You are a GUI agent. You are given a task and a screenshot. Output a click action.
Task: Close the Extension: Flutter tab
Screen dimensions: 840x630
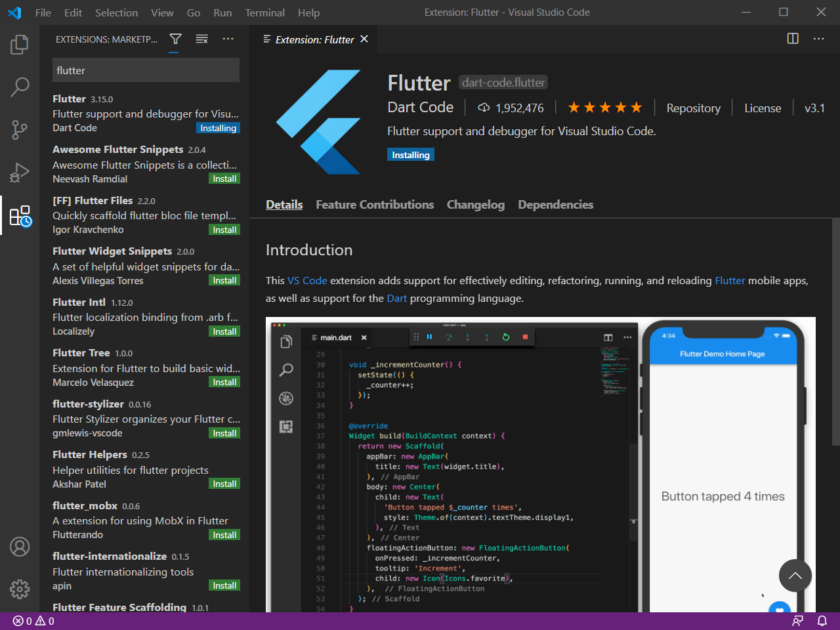pos(364,39)
